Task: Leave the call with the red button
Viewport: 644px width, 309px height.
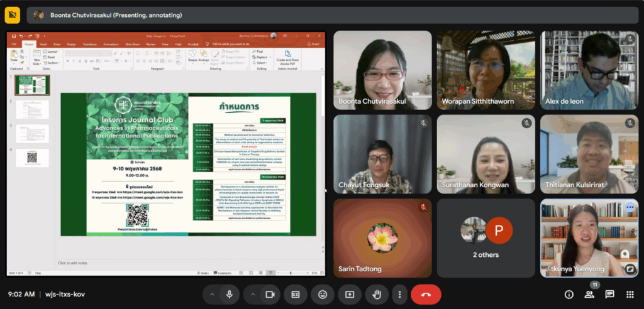Action: (x=426, y=294)
